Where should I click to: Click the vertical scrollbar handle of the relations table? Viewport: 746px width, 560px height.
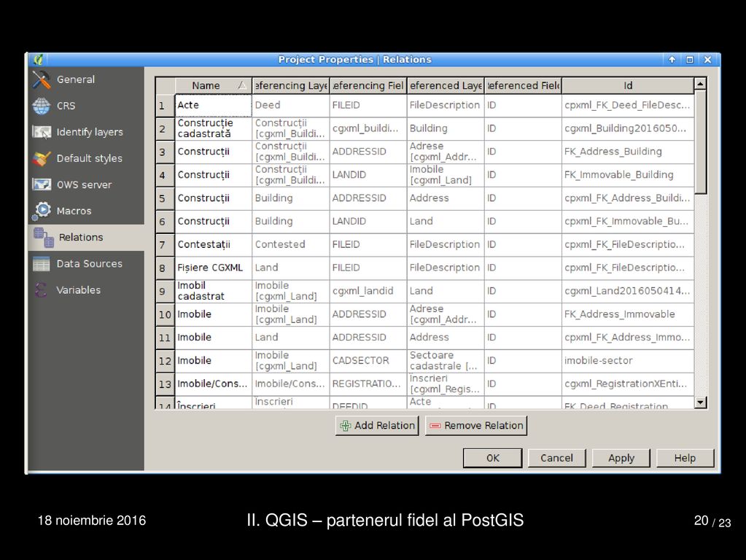pos(700,141)
